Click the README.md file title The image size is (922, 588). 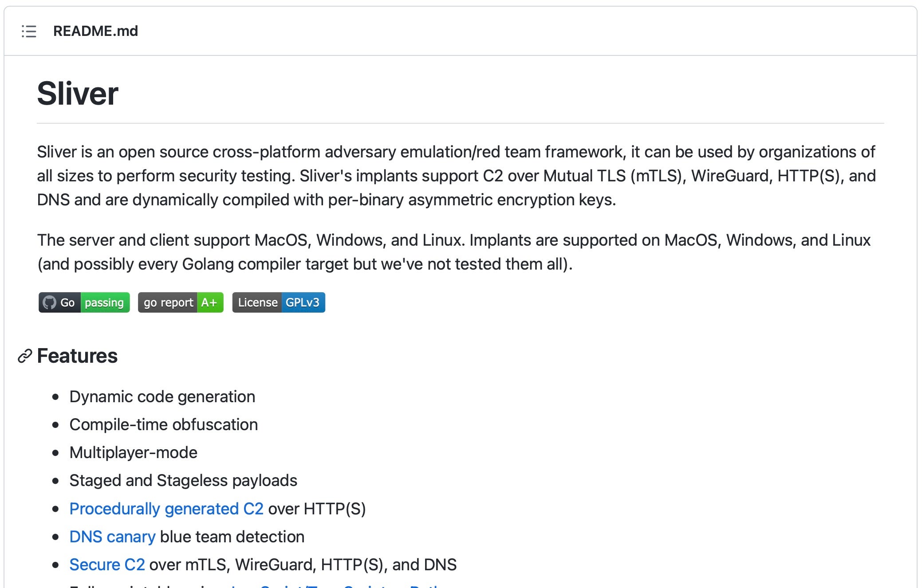95,31
